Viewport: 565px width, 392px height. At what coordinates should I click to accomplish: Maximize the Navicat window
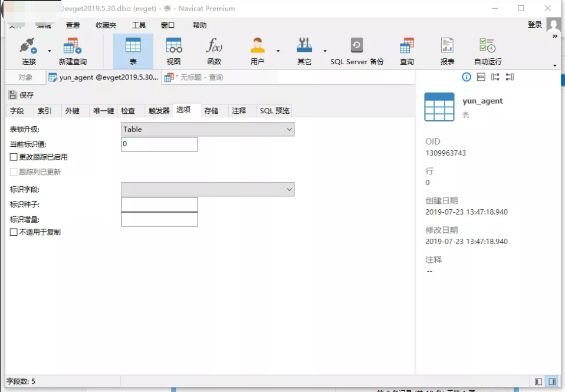(x=521, y=8)
